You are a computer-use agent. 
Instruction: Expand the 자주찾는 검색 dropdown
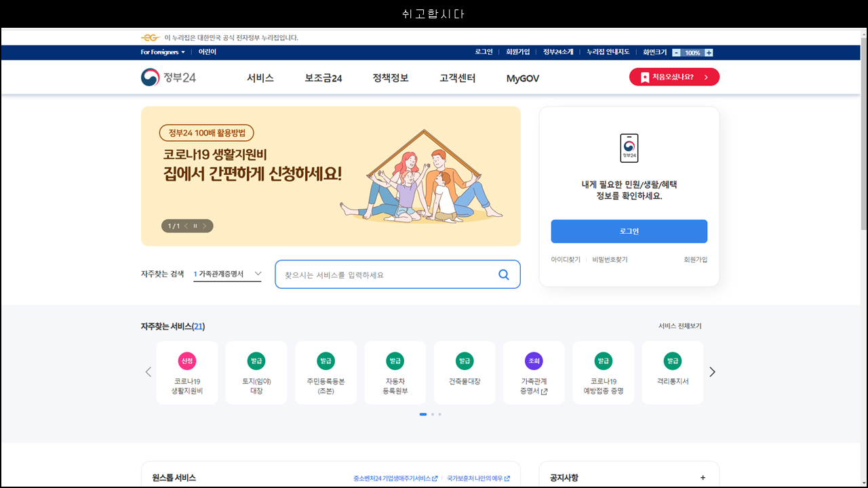click(x=227, y=274)
